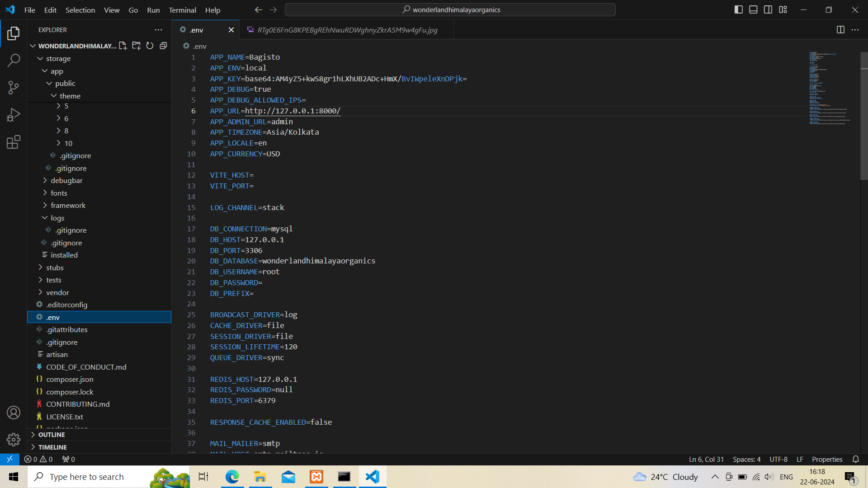Viewport: 868px width, 488px height.
Task: Switch to the RTg0E6FnG8 jpg image tab
Action: [347, 30]
